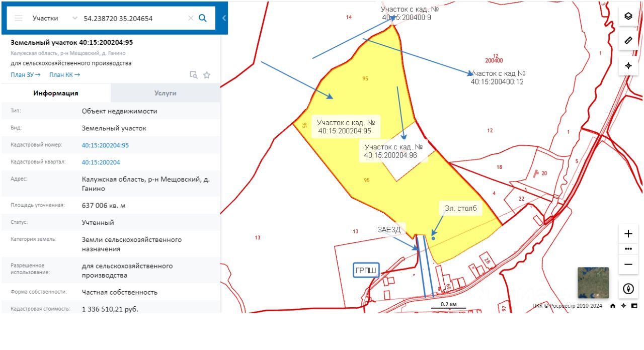Click the cadastral cost 1 336 510,21 руб.
This screenshot has height=350, width=644.
(110, 309)
